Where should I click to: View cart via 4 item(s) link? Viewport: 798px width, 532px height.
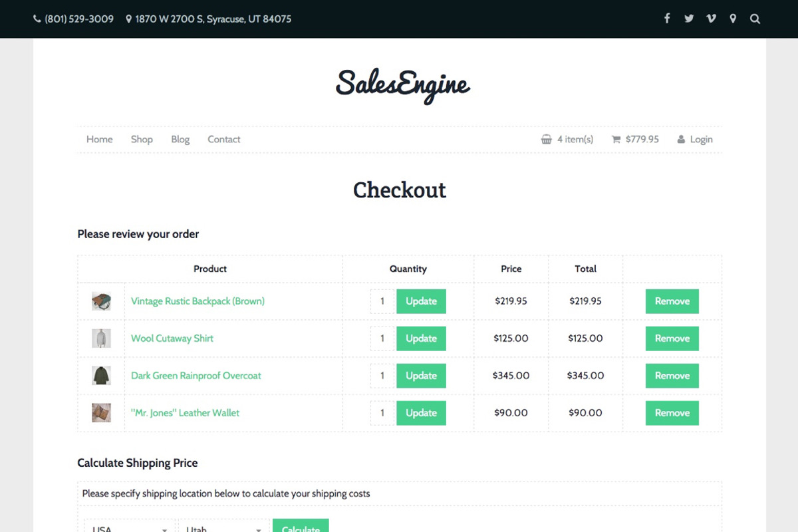tap(575, 140)
